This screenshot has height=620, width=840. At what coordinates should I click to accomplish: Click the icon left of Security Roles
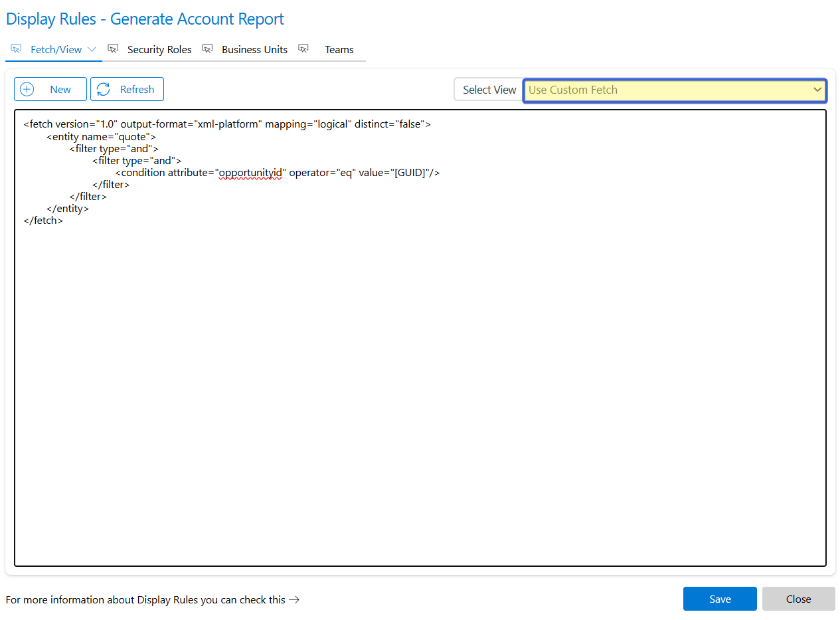(113, 49)
